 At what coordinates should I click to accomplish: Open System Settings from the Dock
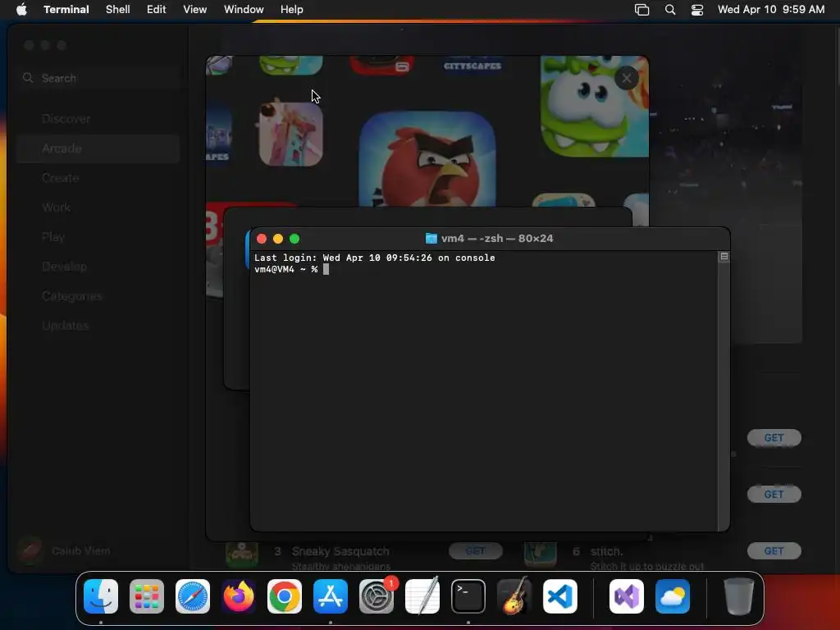377,596
